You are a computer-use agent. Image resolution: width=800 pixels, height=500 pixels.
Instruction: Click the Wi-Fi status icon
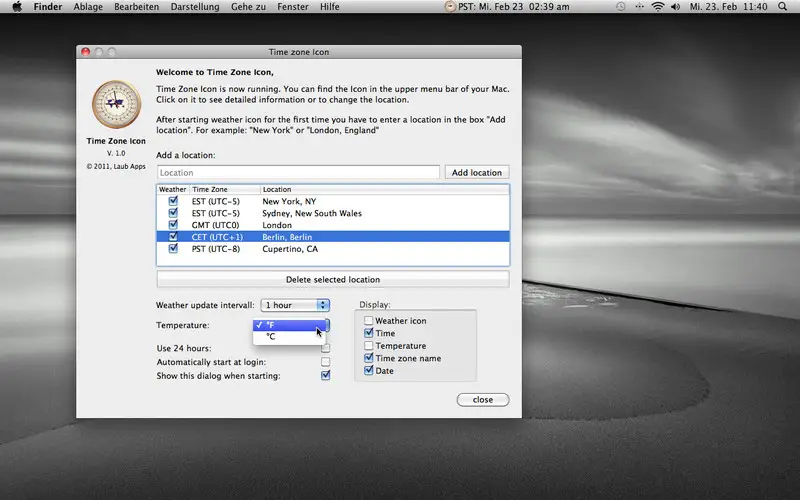pyautogui.click(x=658, y=7)
